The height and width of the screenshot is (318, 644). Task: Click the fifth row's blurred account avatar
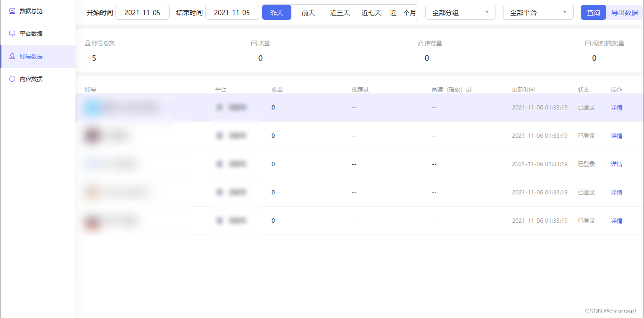(x=92, y=221)
